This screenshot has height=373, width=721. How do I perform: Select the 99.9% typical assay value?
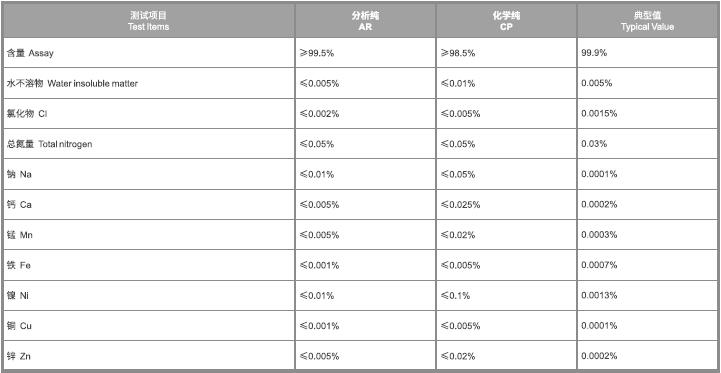coord(594,53)
